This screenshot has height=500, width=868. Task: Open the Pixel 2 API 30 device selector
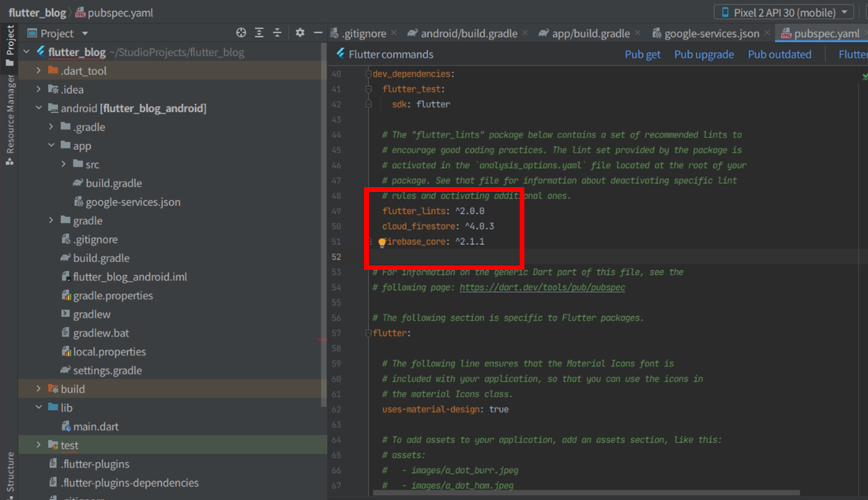(784, 12)
